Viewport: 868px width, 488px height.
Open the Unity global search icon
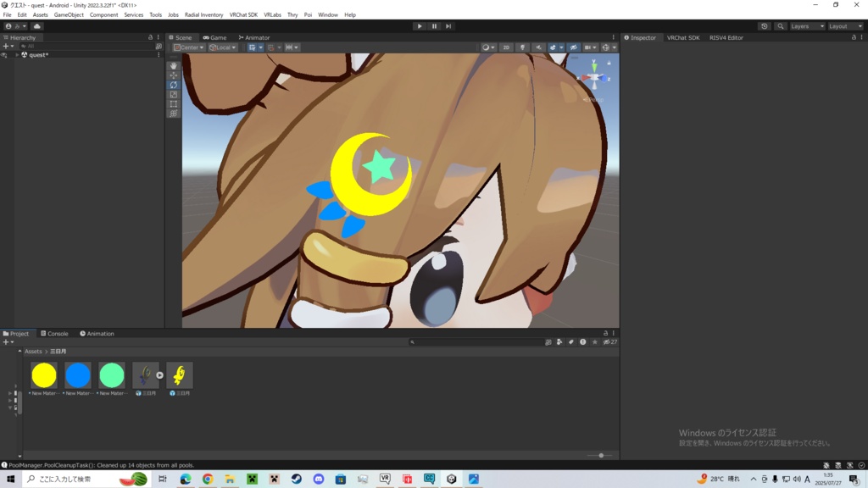tap(780, 26)
